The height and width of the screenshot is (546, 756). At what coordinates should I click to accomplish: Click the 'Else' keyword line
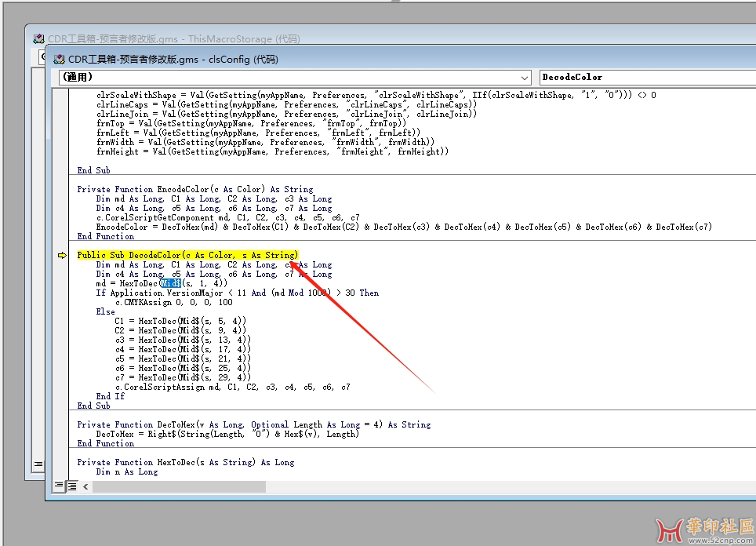(105, 311)
